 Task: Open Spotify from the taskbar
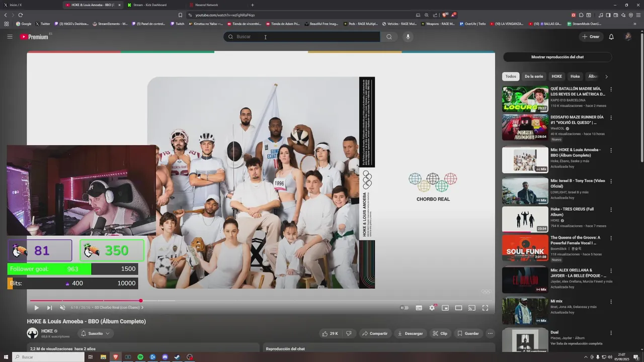coord(140,357)
